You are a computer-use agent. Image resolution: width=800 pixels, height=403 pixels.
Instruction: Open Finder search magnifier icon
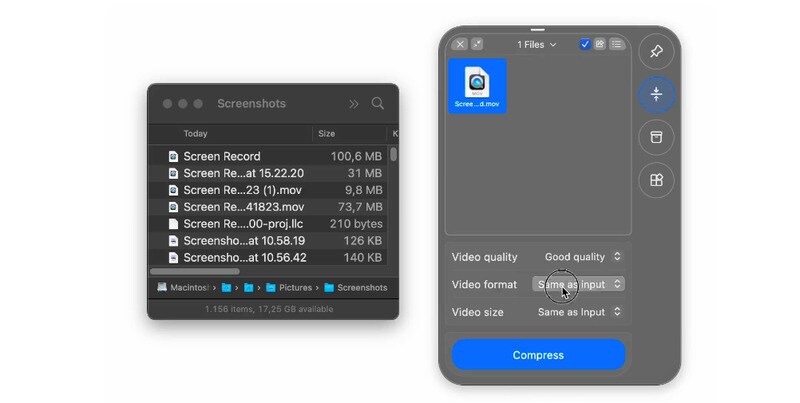[378, 104]
